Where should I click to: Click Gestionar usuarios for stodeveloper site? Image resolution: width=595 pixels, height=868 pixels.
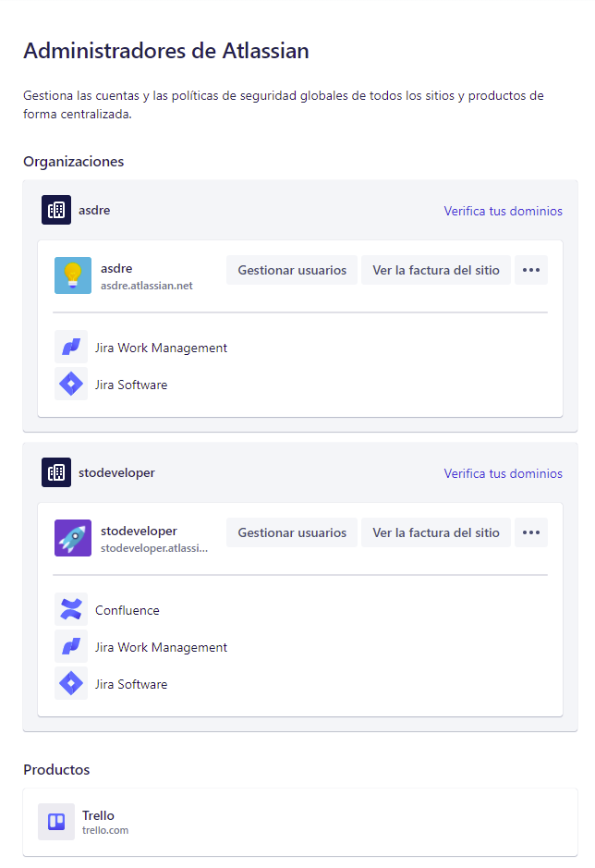tap(292, 532)
